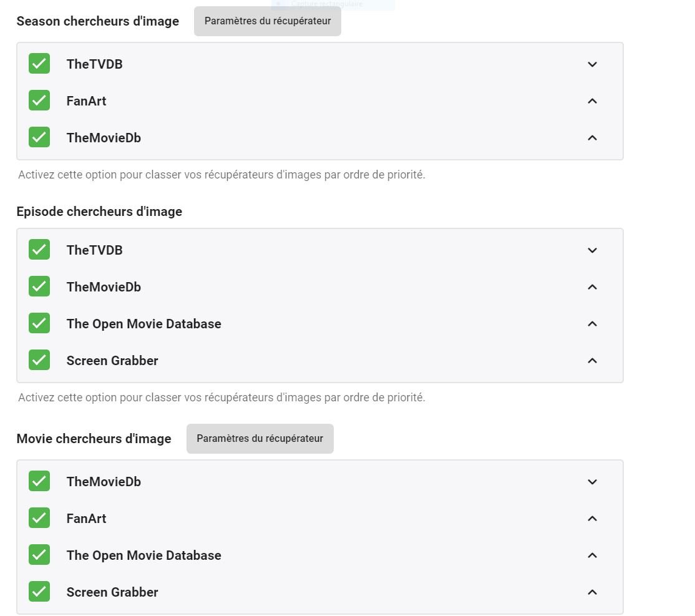Move The Open Movie Database up in Movie list

[x=592, y=555]
